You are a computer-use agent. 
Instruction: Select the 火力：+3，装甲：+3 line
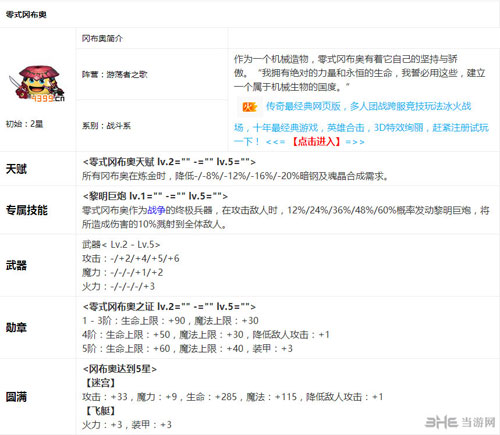[127, 425]
